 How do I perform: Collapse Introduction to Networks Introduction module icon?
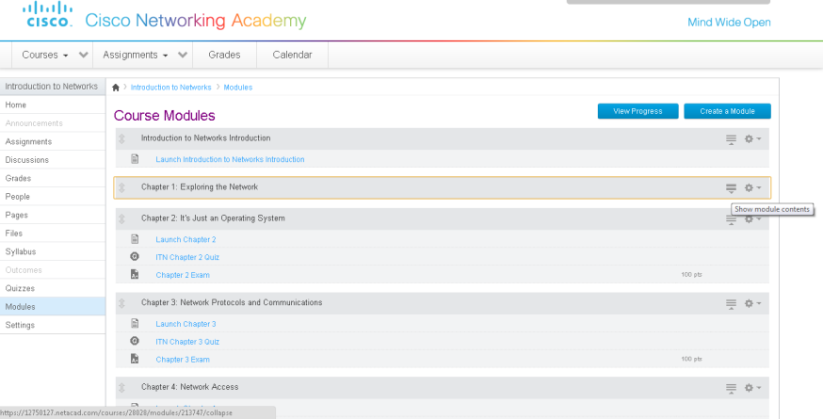point(731,139)
